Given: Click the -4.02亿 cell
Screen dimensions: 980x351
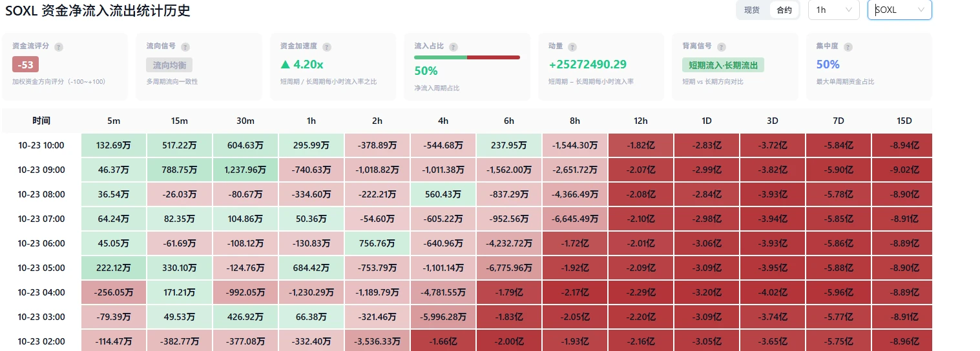Looking at the screenshot, I should [x=773, y=292].
